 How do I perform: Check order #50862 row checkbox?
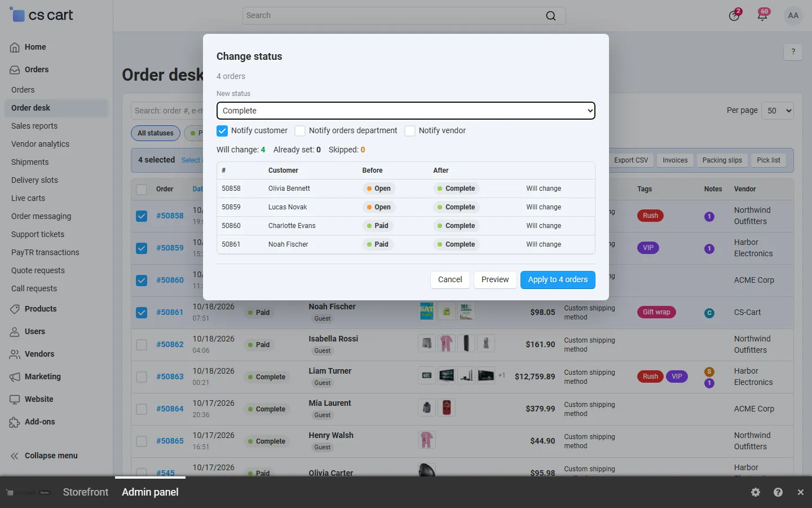pos(142,345)
